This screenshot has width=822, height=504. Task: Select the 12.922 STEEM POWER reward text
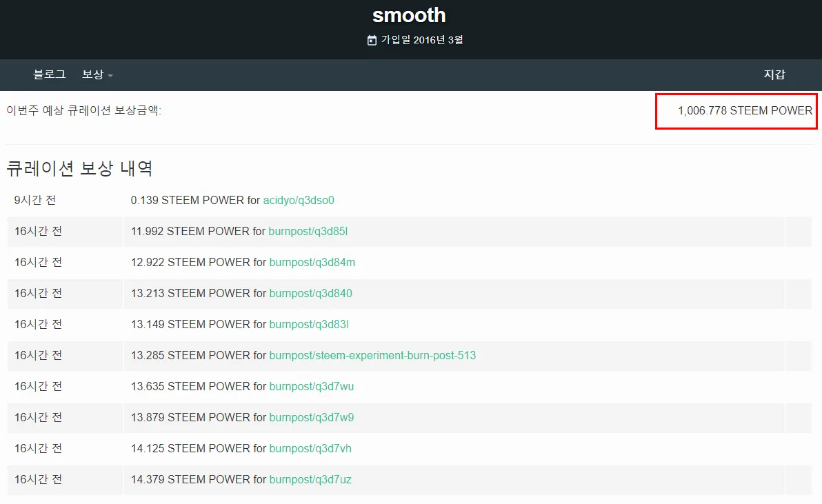coord(191,262)
